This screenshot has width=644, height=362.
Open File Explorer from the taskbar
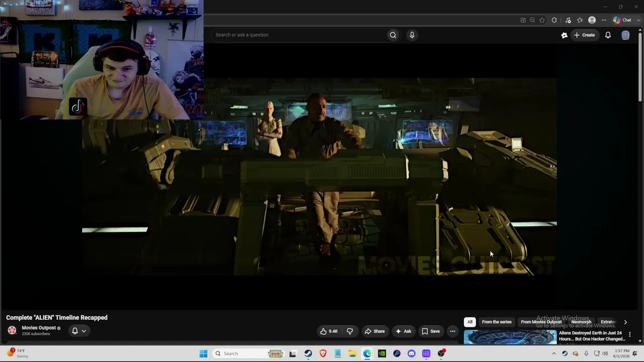[x=352, y=353]
